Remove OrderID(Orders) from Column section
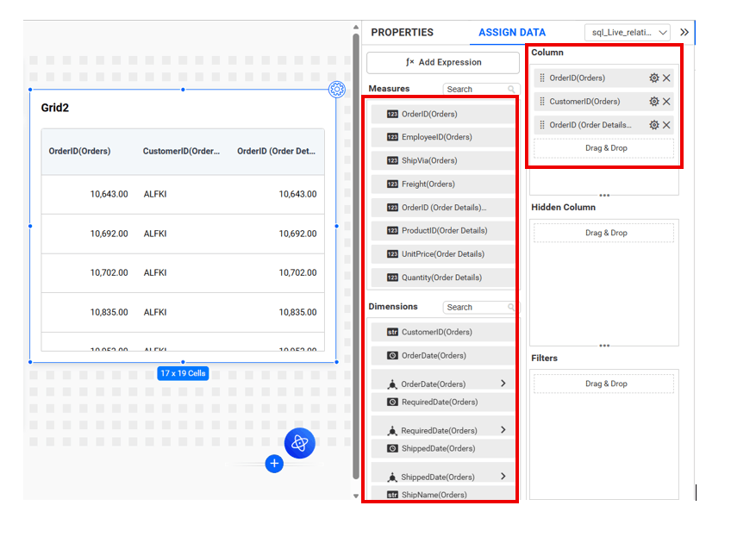The height and width of the screenshot is (543, 756). [x=666, y=78]
